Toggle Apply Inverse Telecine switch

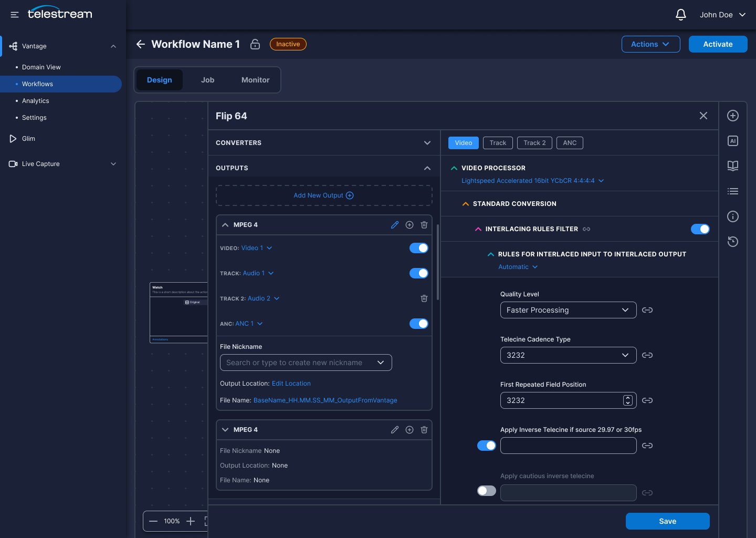point(487,446)
